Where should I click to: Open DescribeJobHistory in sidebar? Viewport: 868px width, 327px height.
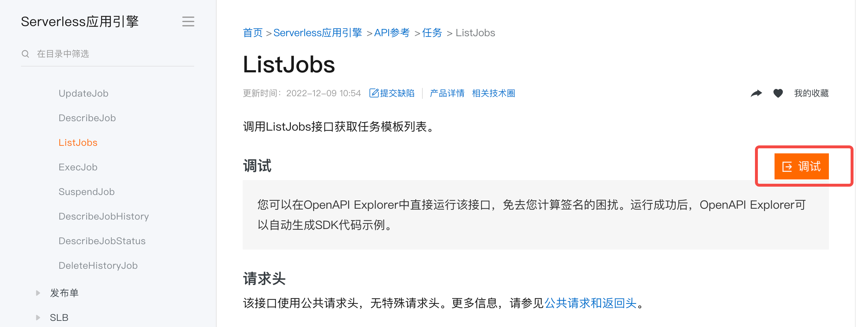tap(104, 216)
